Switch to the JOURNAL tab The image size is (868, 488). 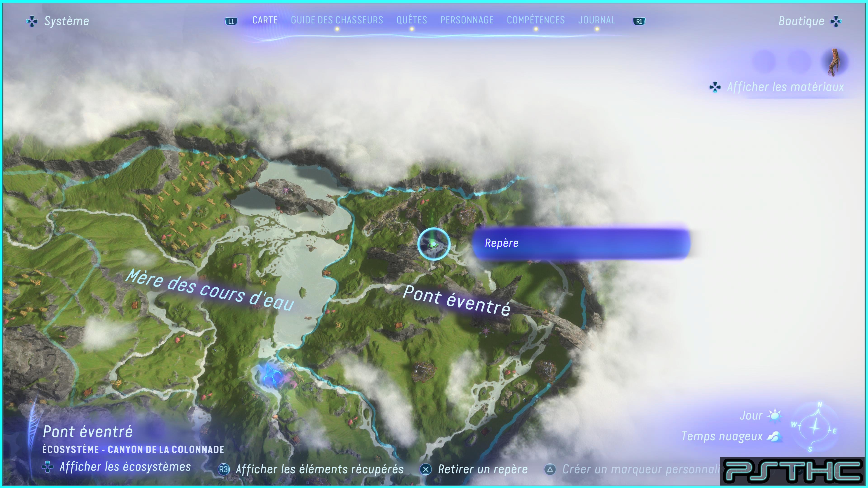[x=597, y=20]
